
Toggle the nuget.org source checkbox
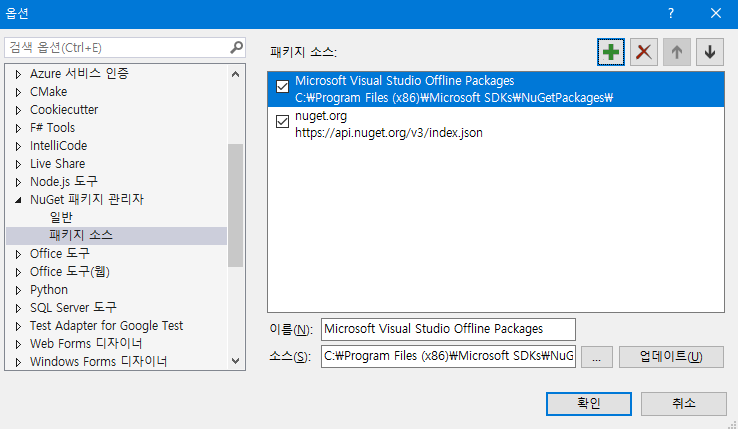click(x=282, y=121)
